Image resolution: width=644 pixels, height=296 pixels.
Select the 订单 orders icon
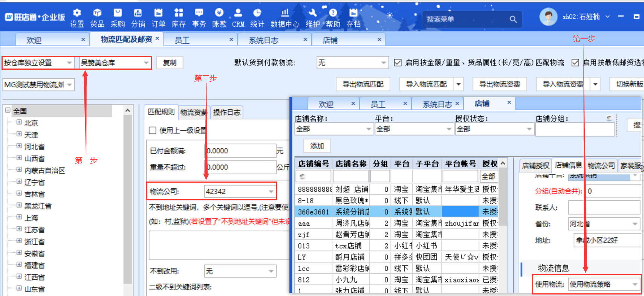tap(158, 13)
